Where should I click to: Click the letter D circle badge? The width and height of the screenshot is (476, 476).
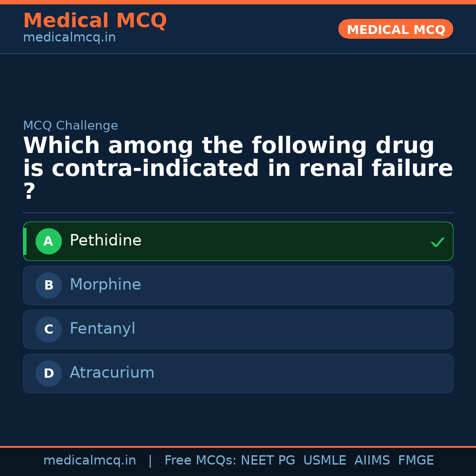pyautogui.click(x=48, y=373)
